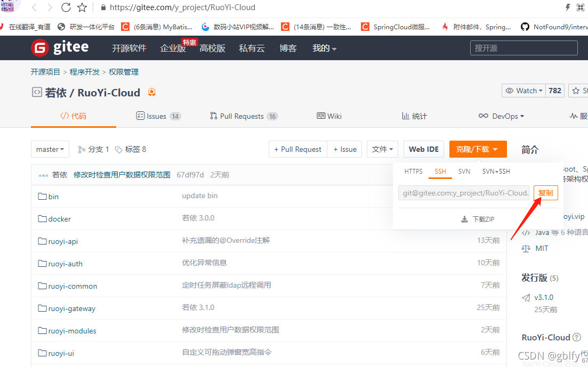Click the bin folder icon
This screenshot has height=367, width=588.
coord(42,196)
